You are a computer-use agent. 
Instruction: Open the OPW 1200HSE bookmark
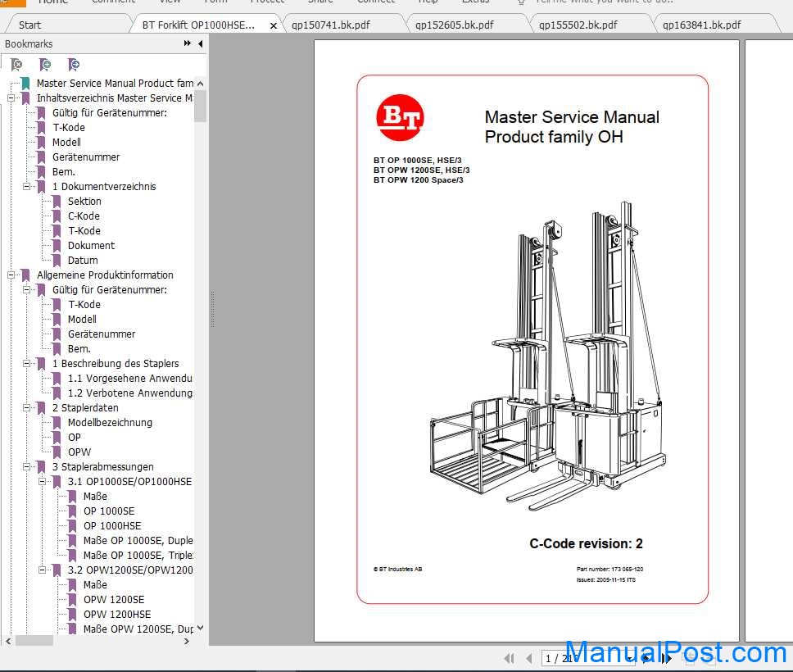click(x=117, y=615)
